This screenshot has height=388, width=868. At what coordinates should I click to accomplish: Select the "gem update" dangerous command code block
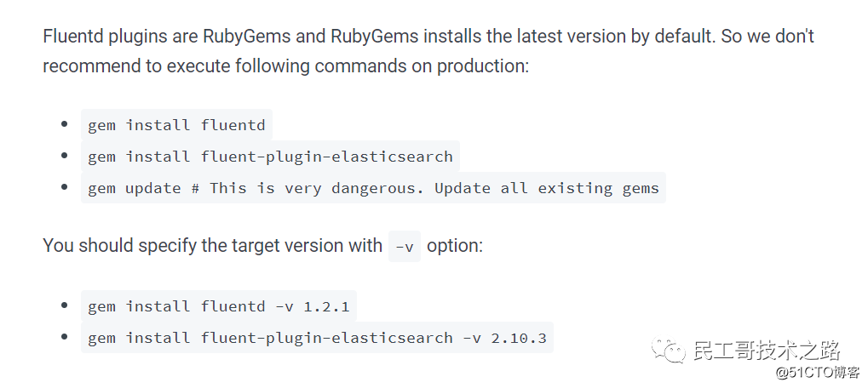pos(373,188)
